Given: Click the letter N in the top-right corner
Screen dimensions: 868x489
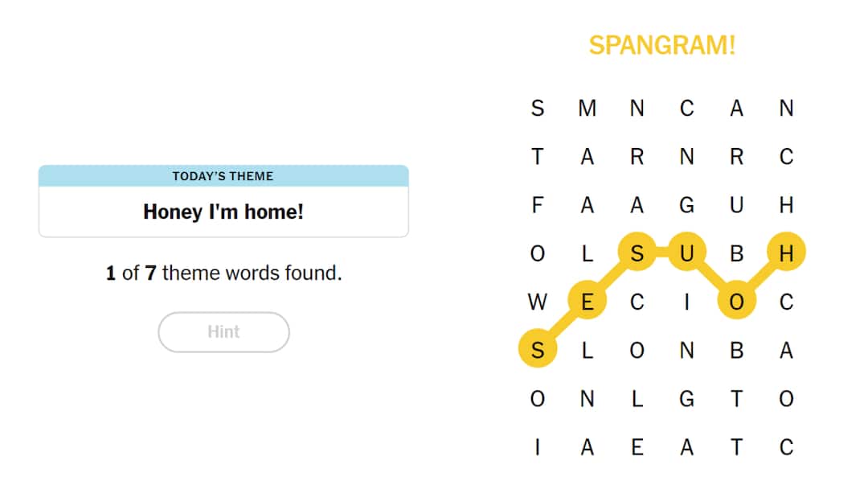Looking at the screenshot, I should pyautogui.click(x=787, y=108).
